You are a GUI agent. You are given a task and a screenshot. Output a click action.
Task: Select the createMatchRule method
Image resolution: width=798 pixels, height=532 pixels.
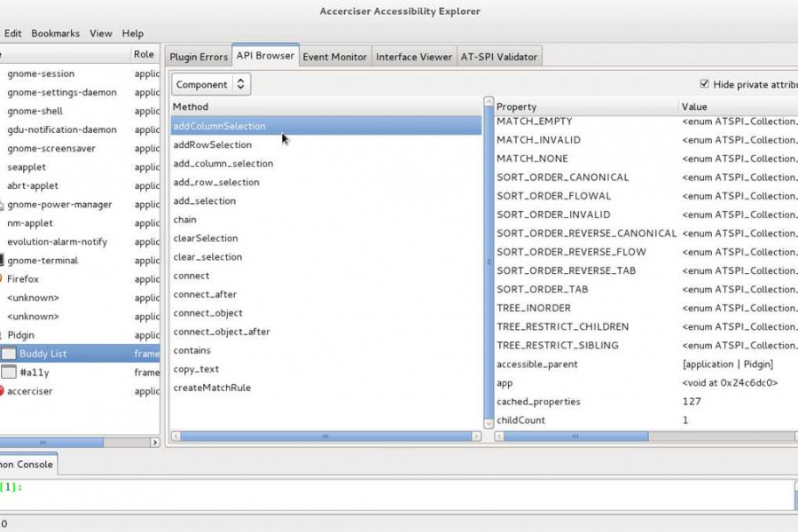[x=325, y=387]
